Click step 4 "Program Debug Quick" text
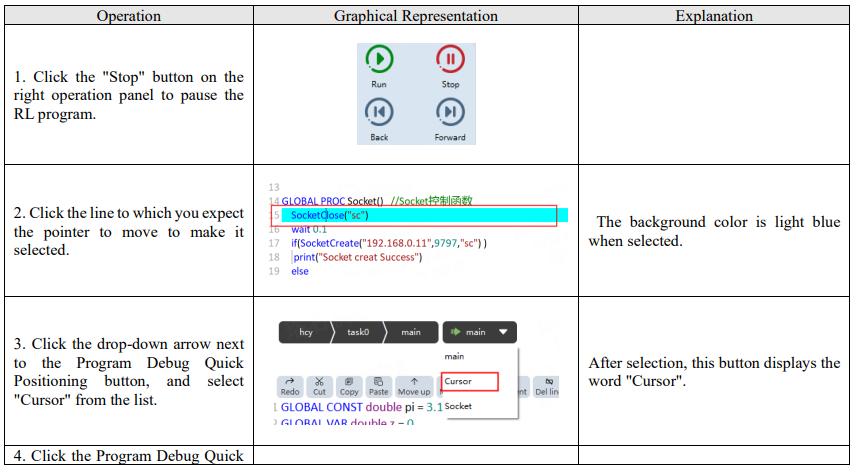 (x=129, y=455)
